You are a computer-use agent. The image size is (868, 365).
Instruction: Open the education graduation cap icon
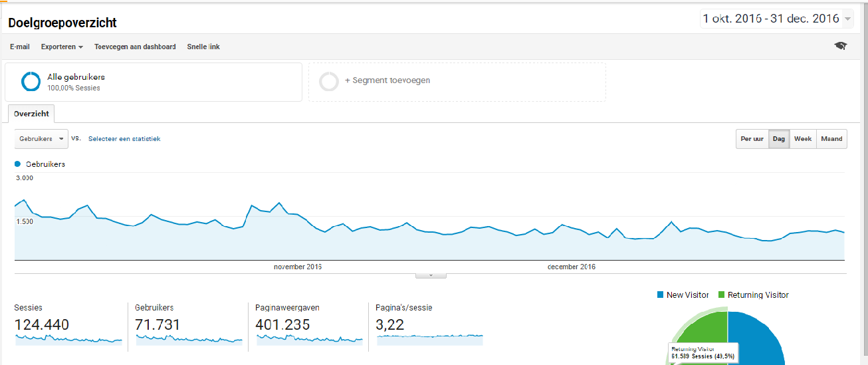(841, 46)
